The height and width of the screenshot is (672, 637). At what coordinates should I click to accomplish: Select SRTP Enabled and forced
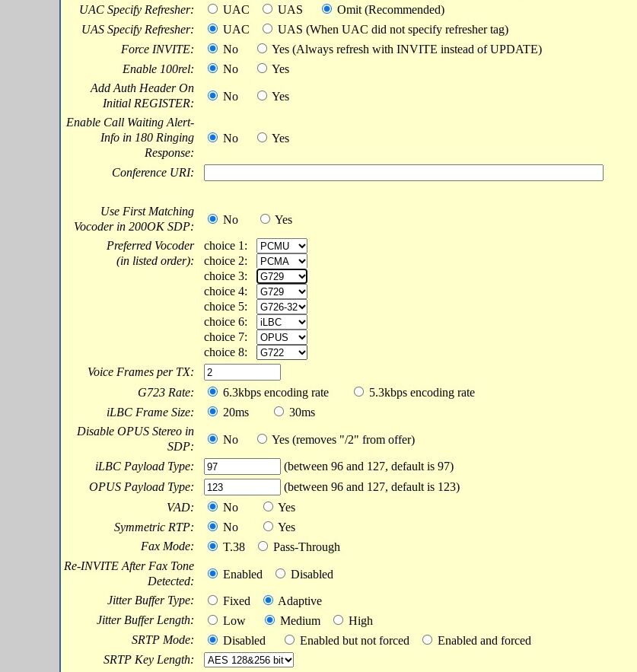pyautogui.click(x=428, y=640)
